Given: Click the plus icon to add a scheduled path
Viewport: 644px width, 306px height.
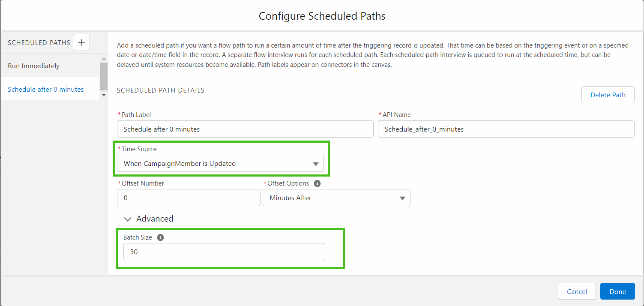Looking at the screenshot, I should coord(81,42).
